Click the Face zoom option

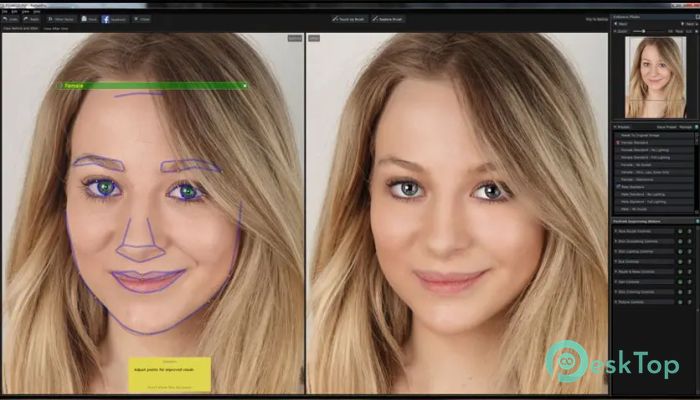(x=679, y=31)
